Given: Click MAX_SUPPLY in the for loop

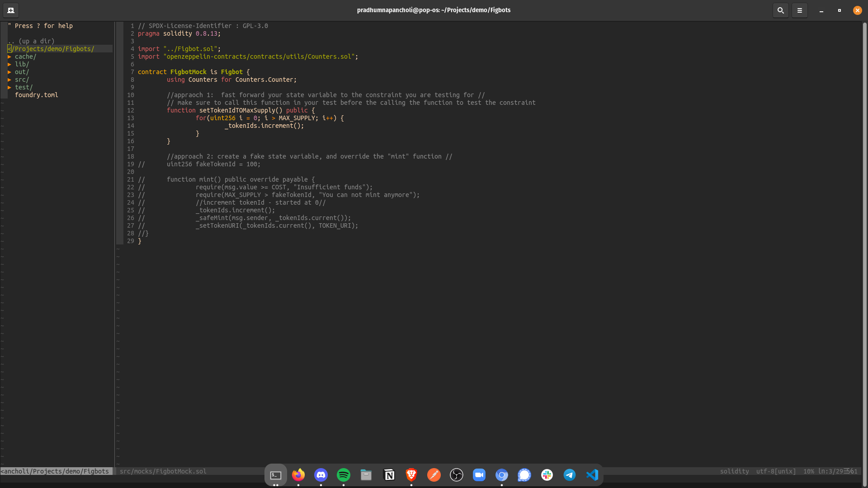Looking at the screenshot, I should [x=297, y=118].
